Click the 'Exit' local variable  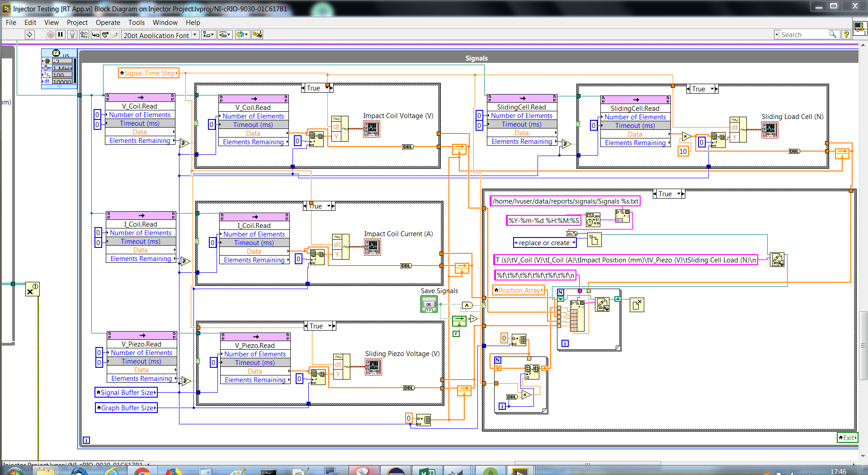click(x=848, y=437)
